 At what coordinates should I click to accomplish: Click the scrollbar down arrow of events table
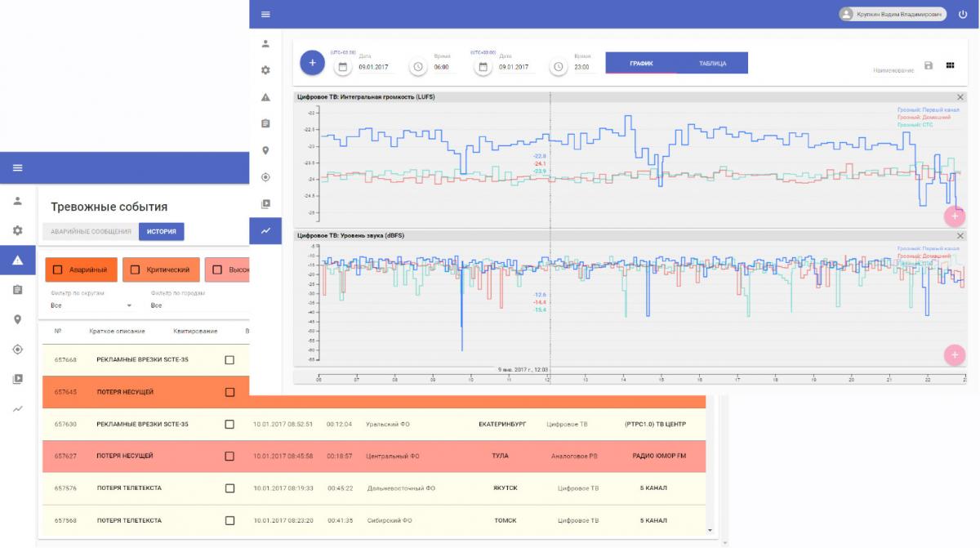pyautogui.click(x=710, y=531)
